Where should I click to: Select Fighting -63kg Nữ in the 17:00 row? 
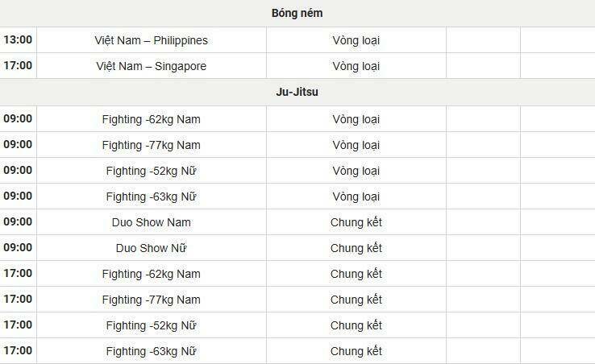click(152, 351)
